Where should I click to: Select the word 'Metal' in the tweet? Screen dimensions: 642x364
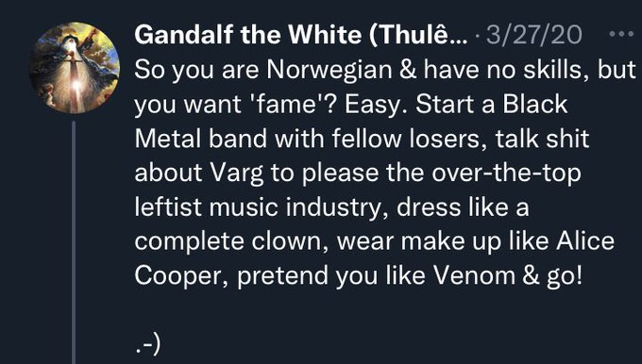tap(168, 139)
